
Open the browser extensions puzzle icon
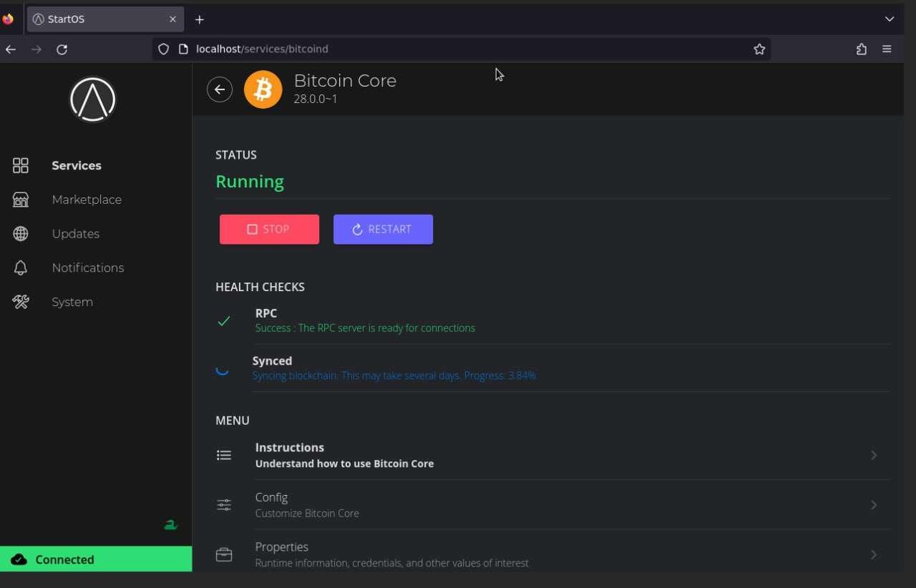862,49
